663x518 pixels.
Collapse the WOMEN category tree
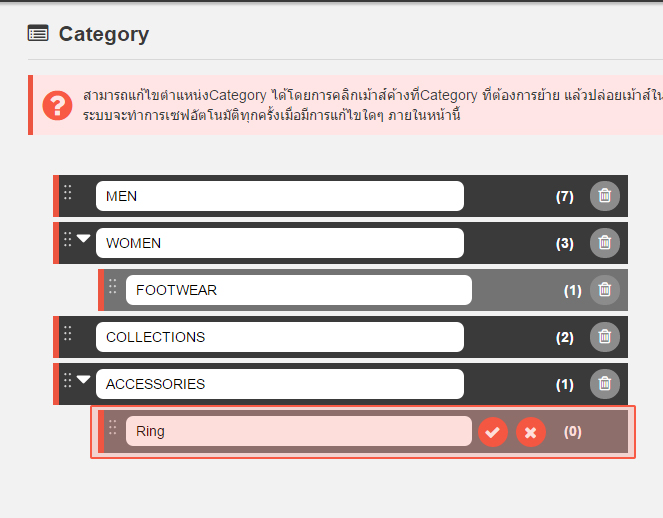[84, 239]
